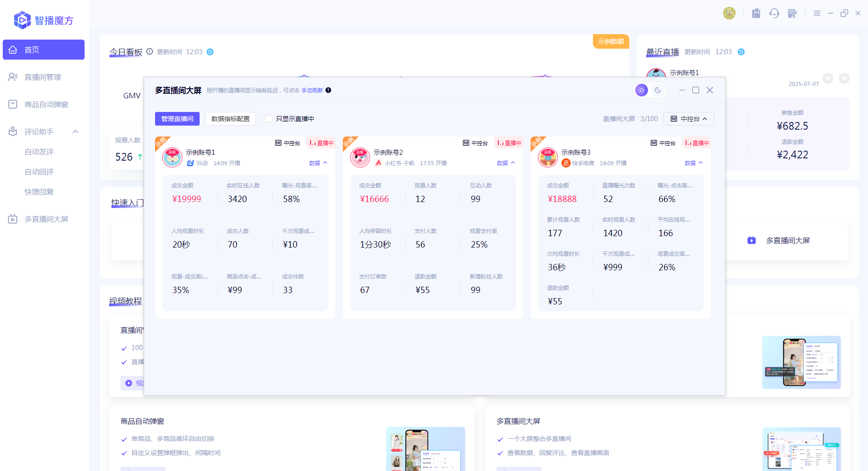
Task: Click the 抖店 platform icon
Action: [x=191, y=163]
